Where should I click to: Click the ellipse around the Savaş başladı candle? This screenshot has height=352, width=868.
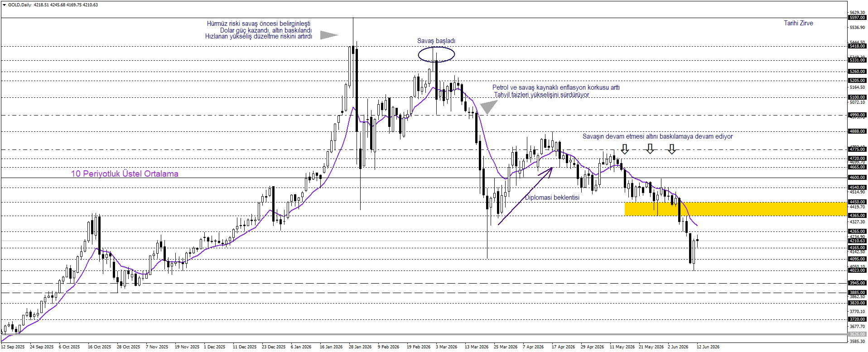click(436, 54)
